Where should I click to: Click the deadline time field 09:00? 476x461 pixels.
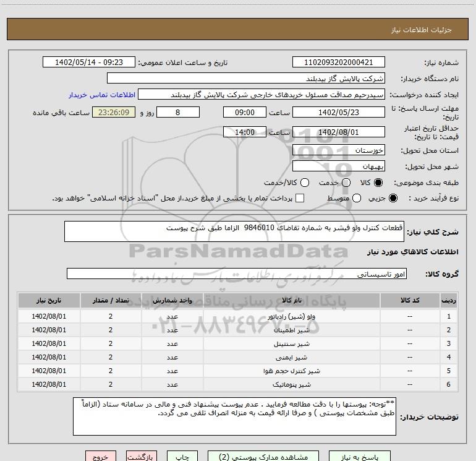(245, 112)
